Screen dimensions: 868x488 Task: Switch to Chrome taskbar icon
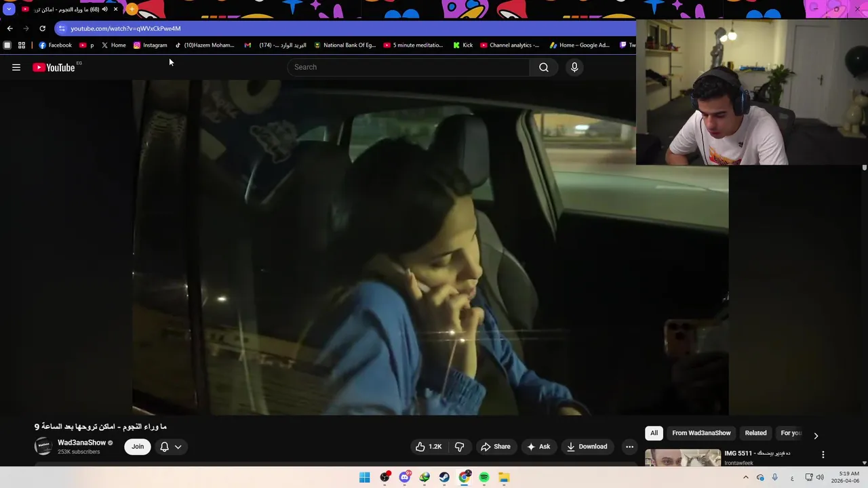pos(465,477)
